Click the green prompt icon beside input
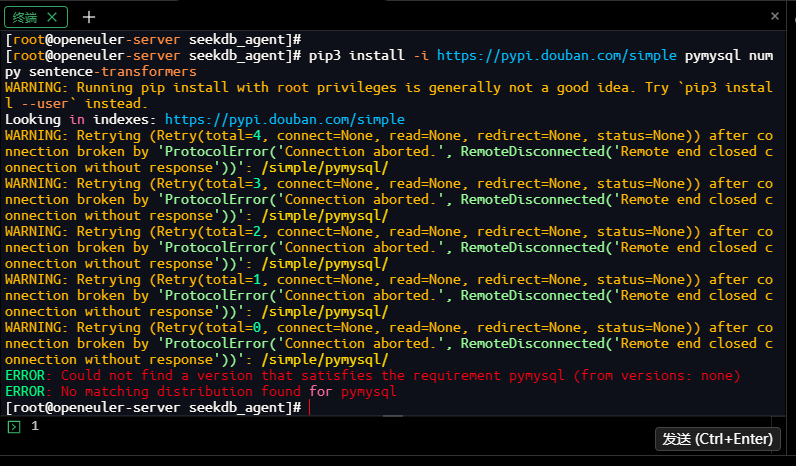 (13, 427)
